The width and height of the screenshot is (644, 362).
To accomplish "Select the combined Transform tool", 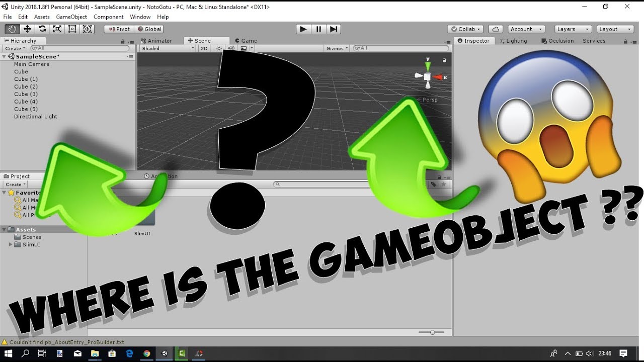I will 87,29.
